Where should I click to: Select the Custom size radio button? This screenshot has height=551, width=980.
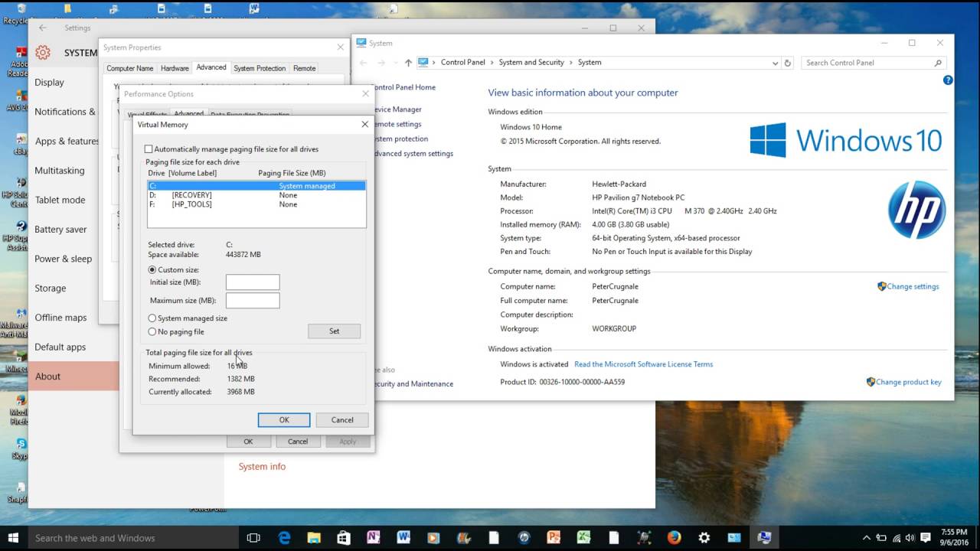pyautogui.click(x=152, y=270)
